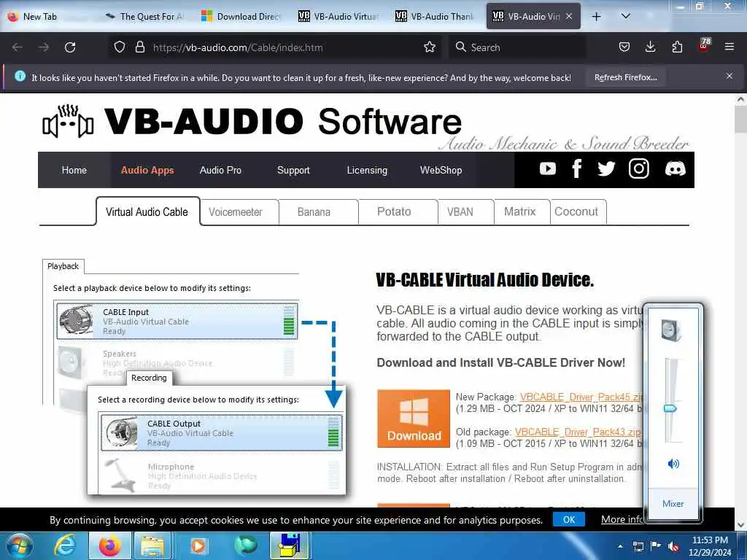
Task: Open the Audio Apps menu item
Action: point(147,170)
